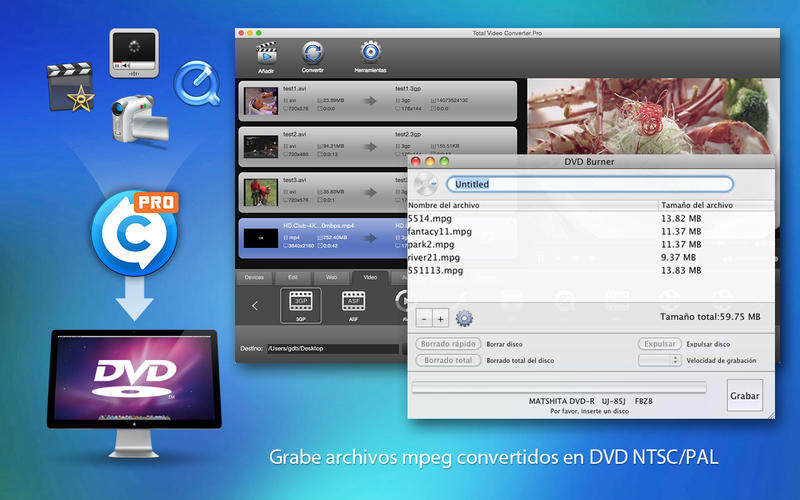The image size is (800, 500).
Task: Close the Total Video Converter Pro window
Action: coord(241,33)
